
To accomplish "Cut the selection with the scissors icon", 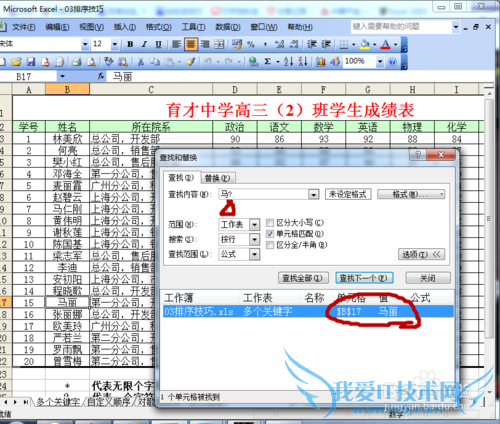I will click(x=141, y=62).
